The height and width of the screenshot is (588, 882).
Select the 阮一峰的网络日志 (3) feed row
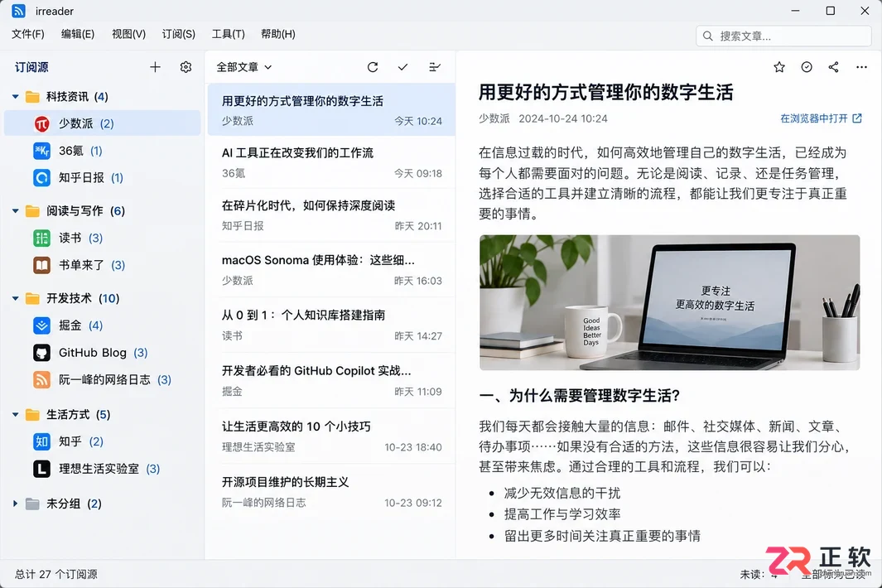click(103, 380)
